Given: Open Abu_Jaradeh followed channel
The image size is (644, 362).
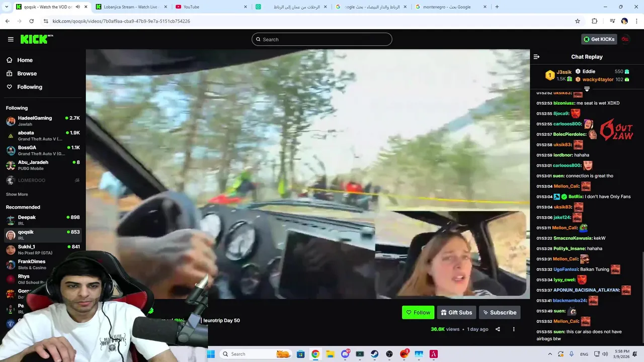Looking at the screenshot, I should (x=43, y=165).
